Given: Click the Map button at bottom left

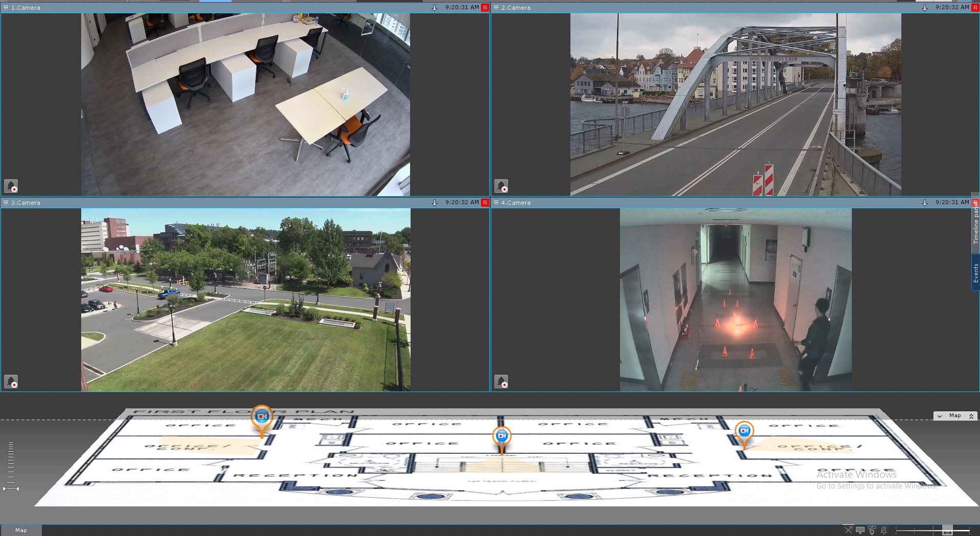Looking at the screenshot, I should tap(21, 530).
